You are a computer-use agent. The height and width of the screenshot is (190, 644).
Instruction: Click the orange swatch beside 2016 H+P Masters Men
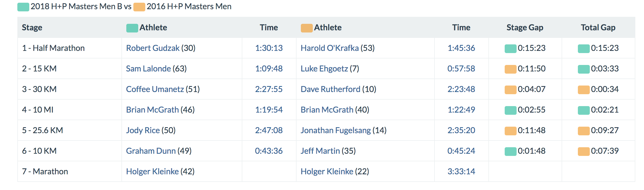[139, 7]
